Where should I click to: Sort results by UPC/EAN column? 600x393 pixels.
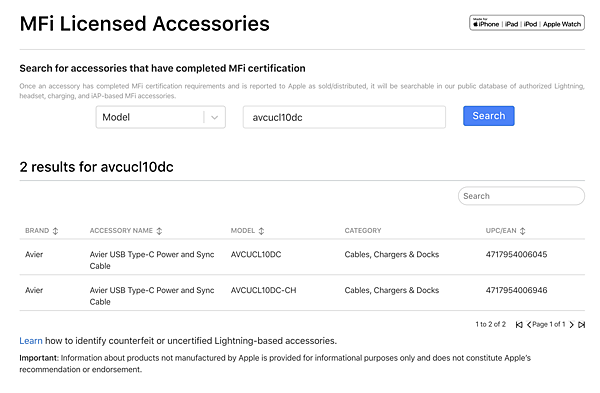505,231
